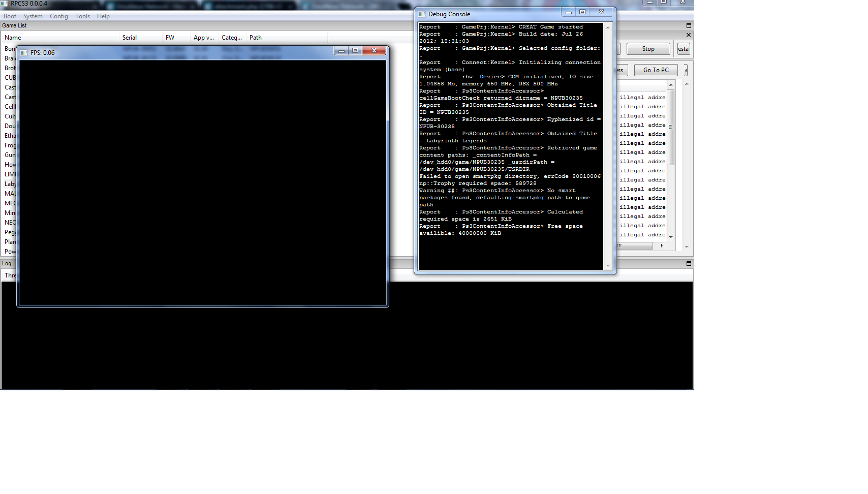
Task: Select the game row starting with 'MEG'
Action: (x=10, y=203)
